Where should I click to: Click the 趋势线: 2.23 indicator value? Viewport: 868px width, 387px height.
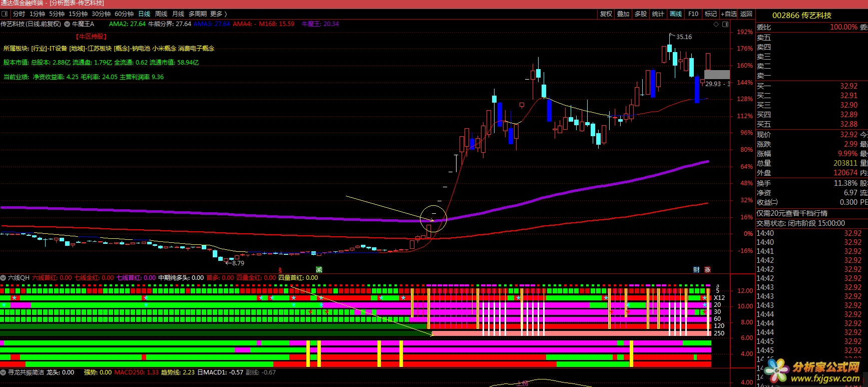click(x=178, y=372)
